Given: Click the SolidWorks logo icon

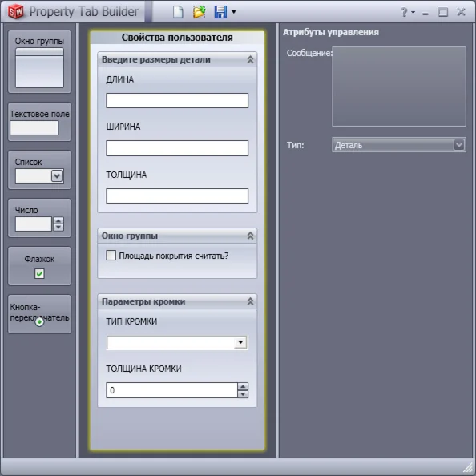Looking at the screenshot, I should 15,11.
